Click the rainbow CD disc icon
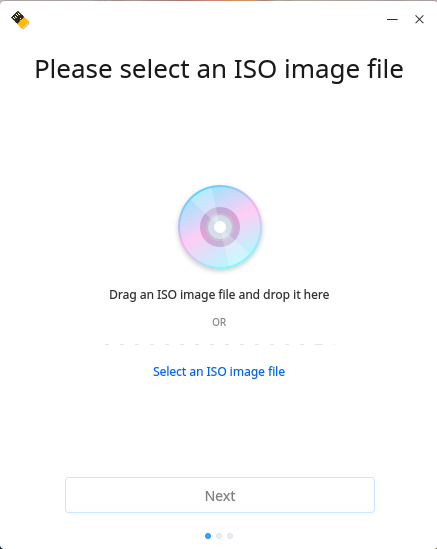The width and height of the screenshot is (437, 549). (220, 227)
